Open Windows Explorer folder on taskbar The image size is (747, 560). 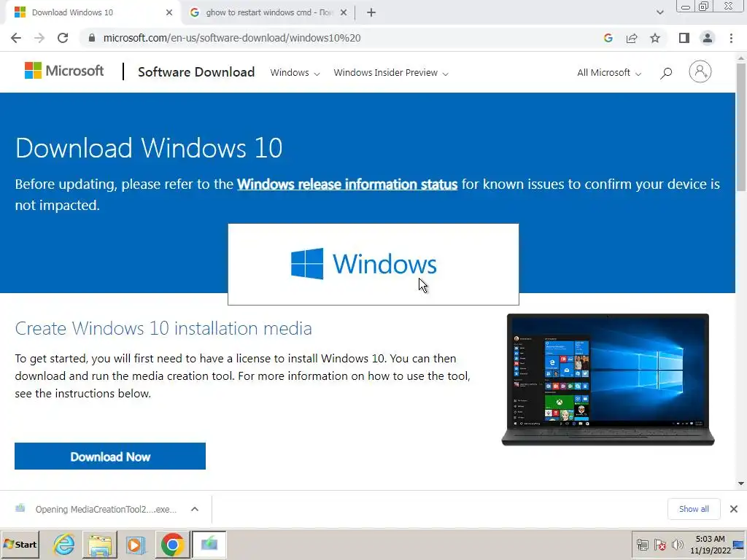tap(99, 544)
